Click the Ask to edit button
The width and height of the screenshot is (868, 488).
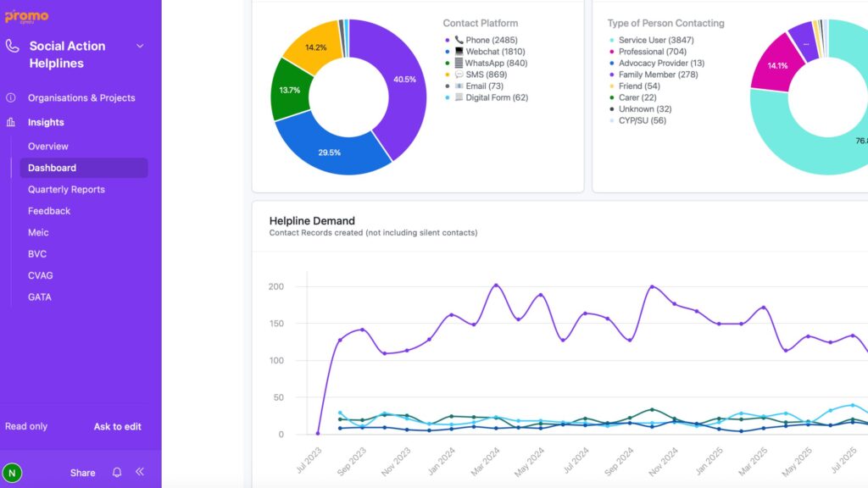click(117, 426)
